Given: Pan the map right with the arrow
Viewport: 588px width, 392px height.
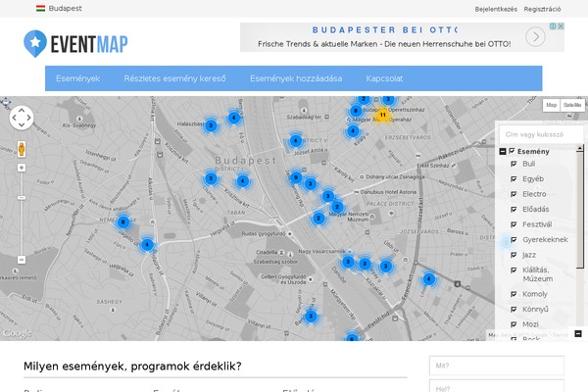Looking at the screenshot, I should pyautogui.click(x=28, y=118).
